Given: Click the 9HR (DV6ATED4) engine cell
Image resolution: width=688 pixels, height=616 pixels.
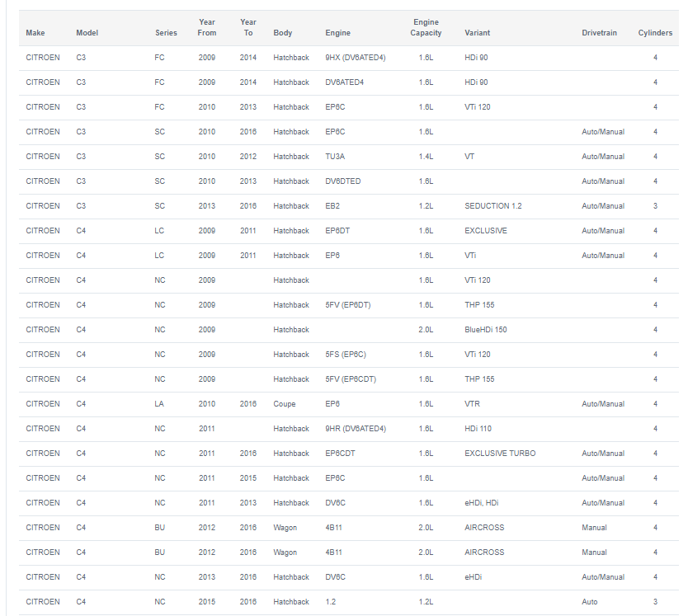Looking at the screenshot, I should (x=356, y=429).
